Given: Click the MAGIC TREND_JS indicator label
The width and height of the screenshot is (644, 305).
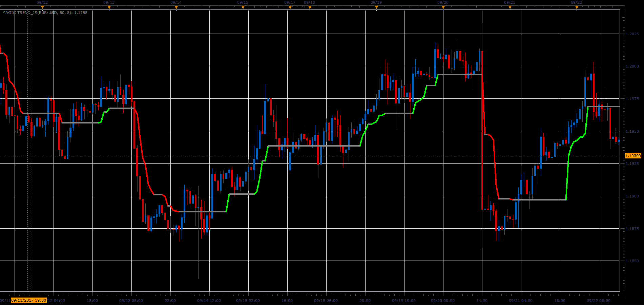Looking at the screenshot, I should click(45, 13).
